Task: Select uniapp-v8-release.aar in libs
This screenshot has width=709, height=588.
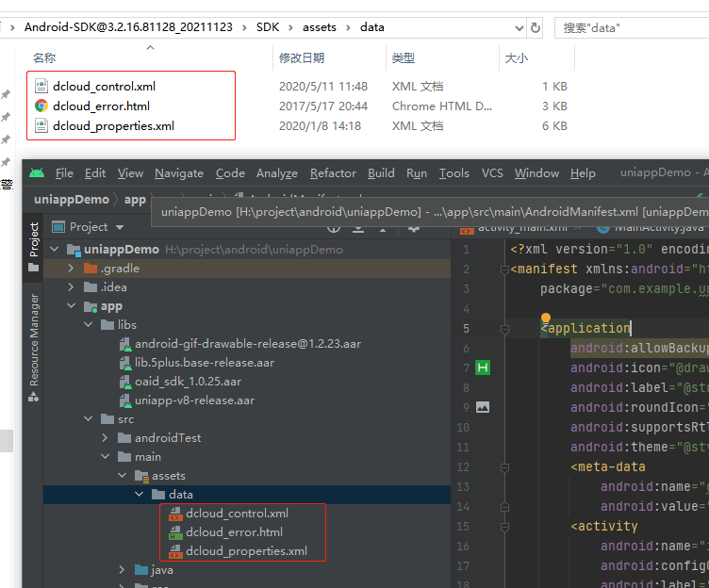Action: point(194,400)
